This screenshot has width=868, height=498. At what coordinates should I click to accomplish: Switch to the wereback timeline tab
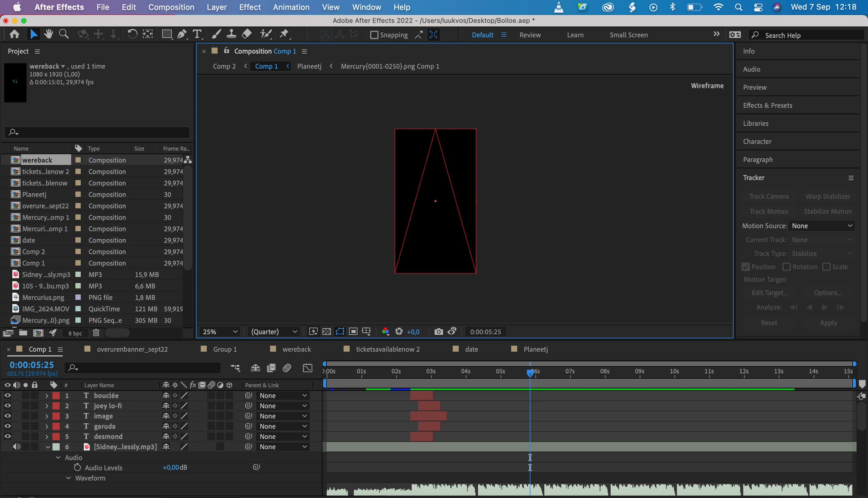pos(296,349)
